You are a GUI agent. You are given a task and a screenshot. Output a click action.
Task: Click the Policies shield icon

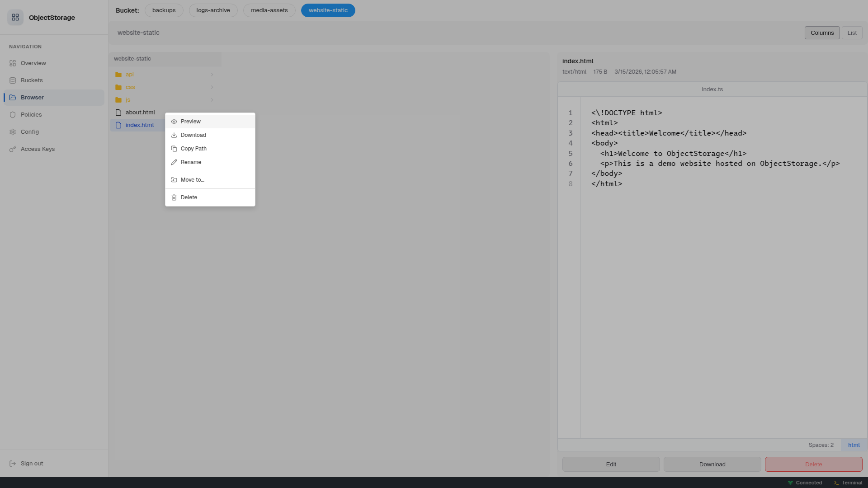click(13, 114)
